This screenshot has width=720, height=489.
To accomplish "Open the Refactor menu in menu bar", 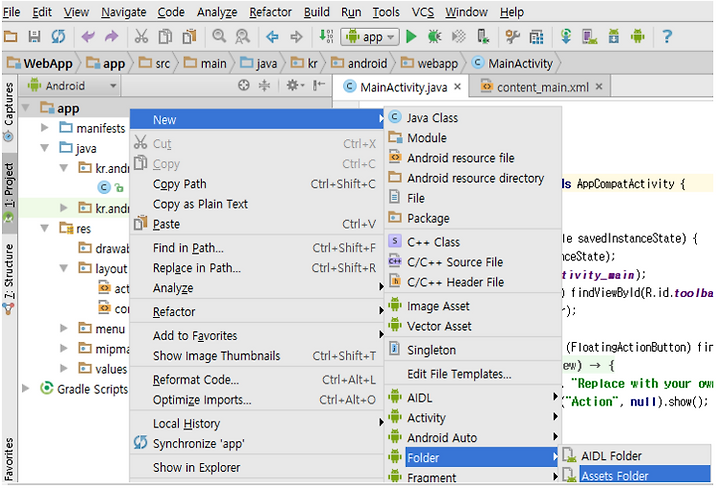I will (270, 12).
